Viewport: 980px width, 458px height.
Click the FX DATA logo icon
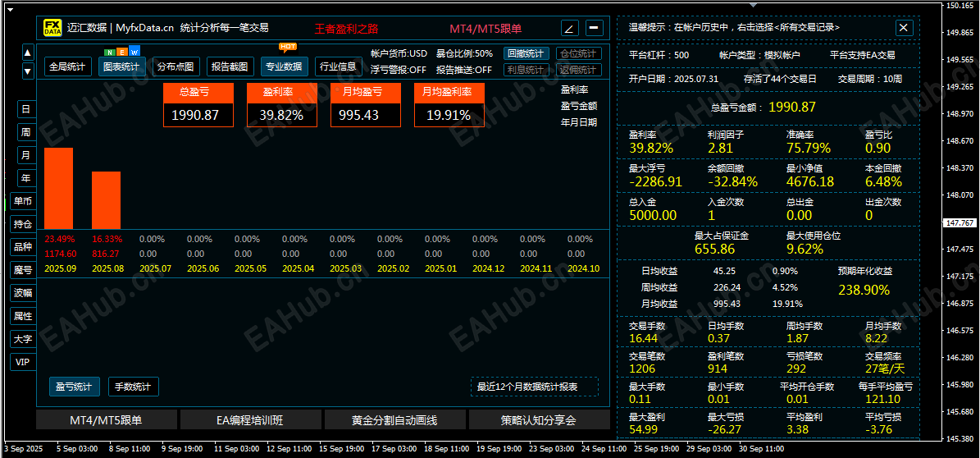52,28
